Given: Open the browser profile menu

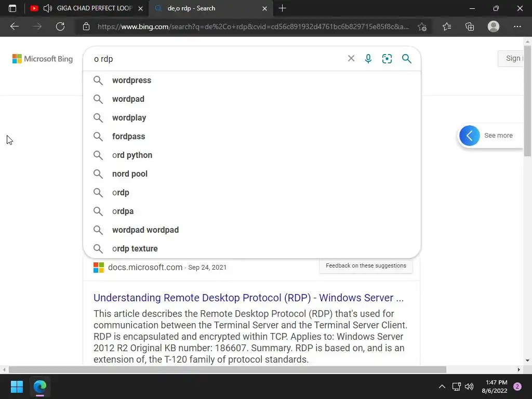Looking at the screenshot, I should pyautogui.click(x=494, y=26).
